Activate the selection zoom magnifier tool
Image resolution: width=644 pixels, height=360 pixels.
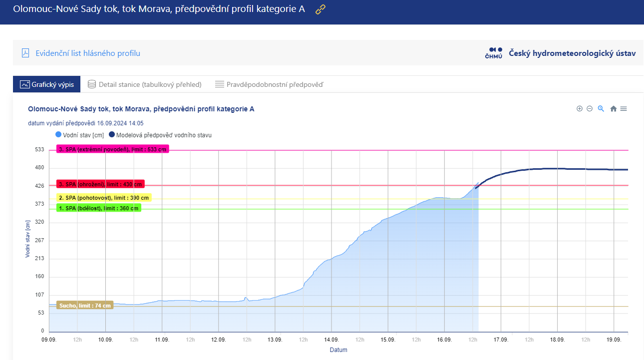pyautogui.click(x=601, y=109)
